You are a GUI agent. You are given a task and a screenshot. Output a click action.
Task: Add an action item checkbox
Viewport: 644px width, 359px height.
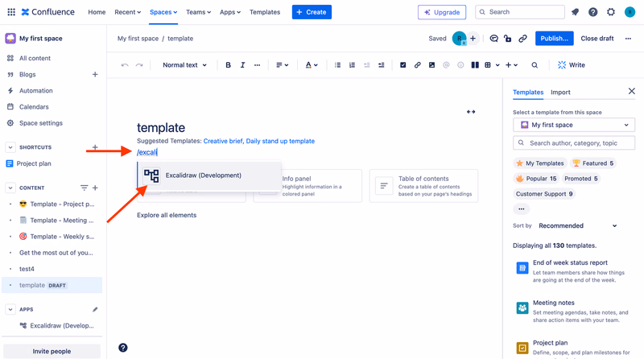pyautogui.click(x=403, y=65)
